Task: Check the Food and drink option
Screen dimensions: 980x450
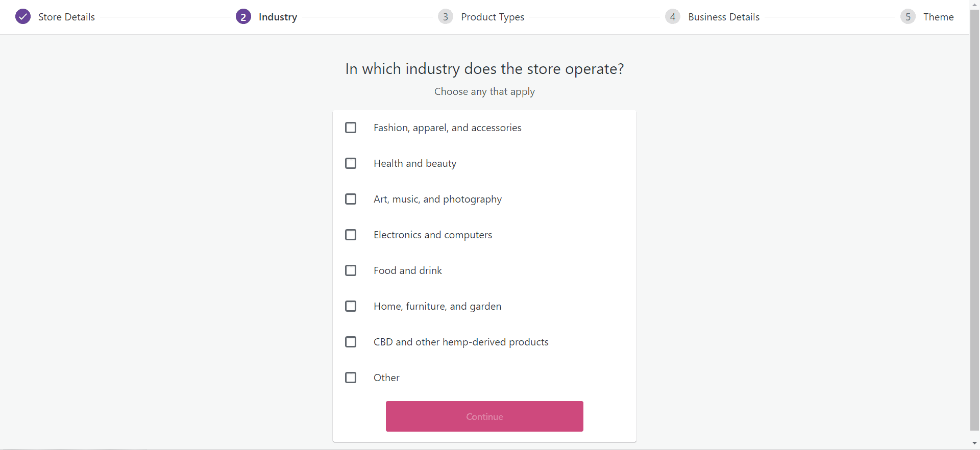Action: pyautogui.click(x=351, y=270)
